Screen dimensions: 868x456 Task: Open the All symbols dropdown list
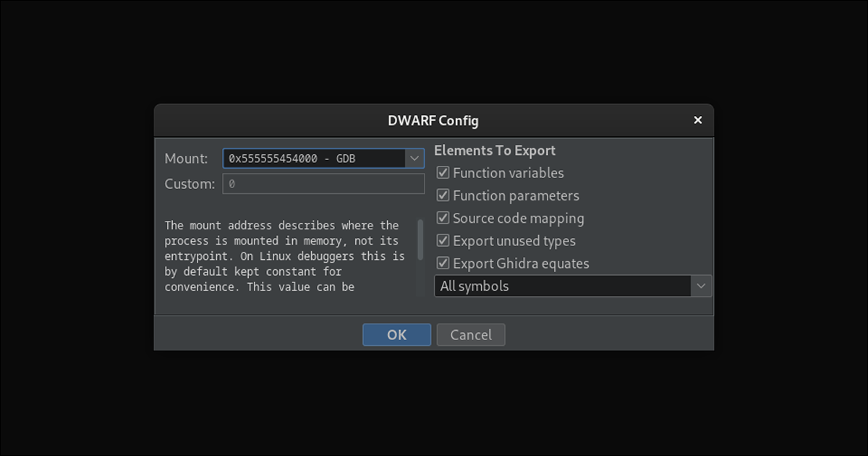coord(563,286)
